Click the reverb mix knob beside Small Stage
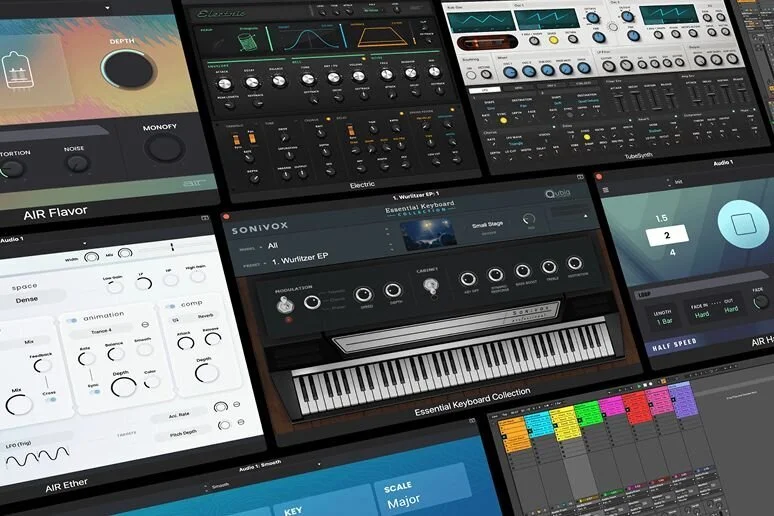Image resolution: width=774 pixels, height=516 pixels. coord(529,219)
